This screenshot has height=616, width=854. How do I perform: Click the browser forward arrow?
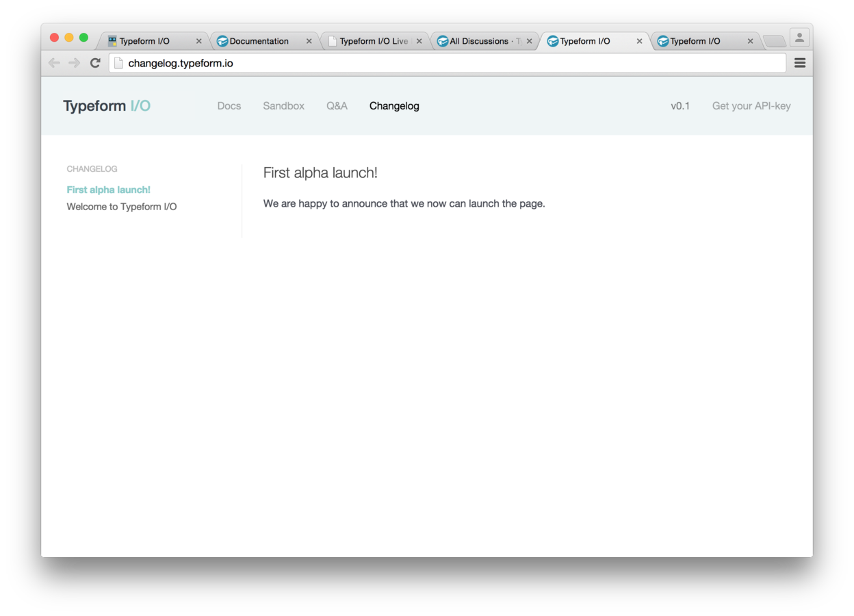coord(75,63)
